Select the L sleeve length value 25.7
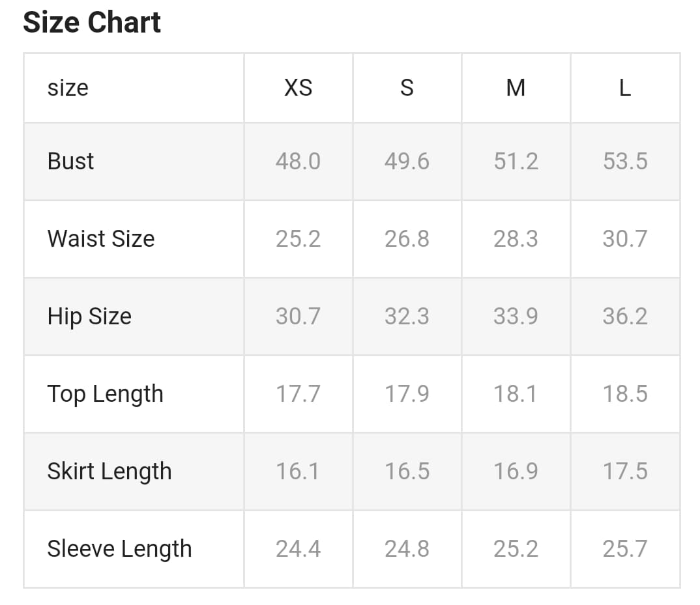This screenshot has height=605, width=700. coord(624,548)
